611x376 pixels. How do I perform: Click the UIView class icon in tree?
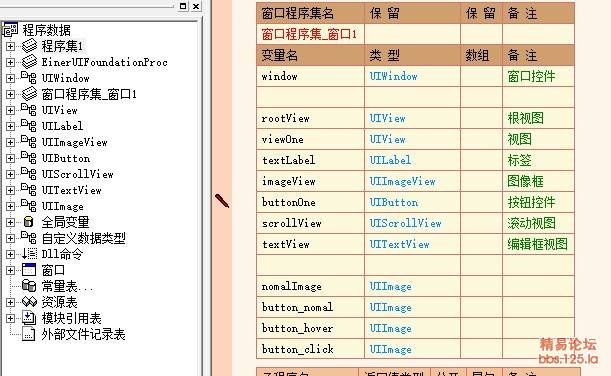(29, 110)
